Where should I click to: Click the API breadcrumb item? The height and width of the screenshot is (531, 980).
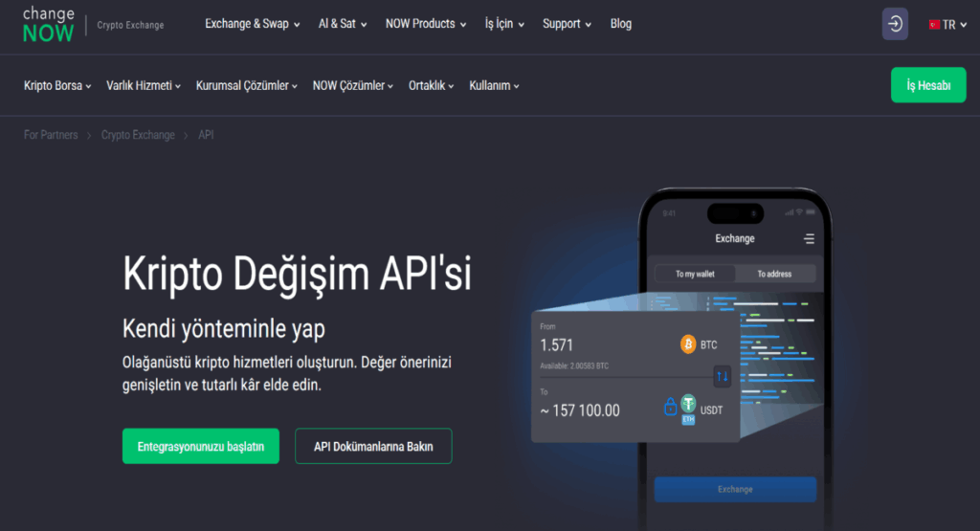(x=206, y=135)
